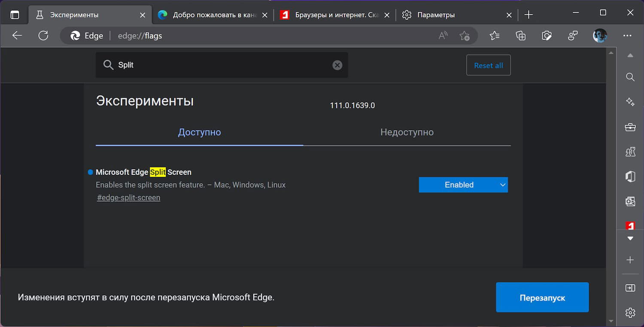Screen dimensions: 644x327
Task: Switch to the Недоступно tab
Action: (x=407, y=133)
